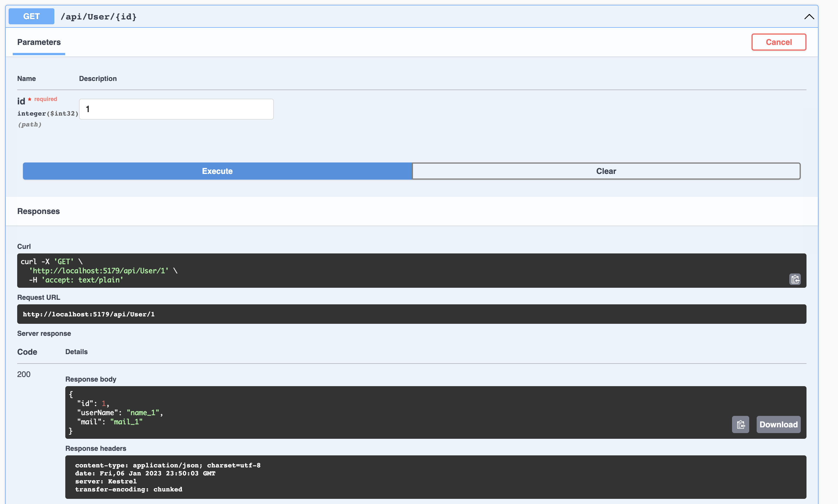The image size is (838, 504).
Task: Download the response body
Action: tap(778, 424)
